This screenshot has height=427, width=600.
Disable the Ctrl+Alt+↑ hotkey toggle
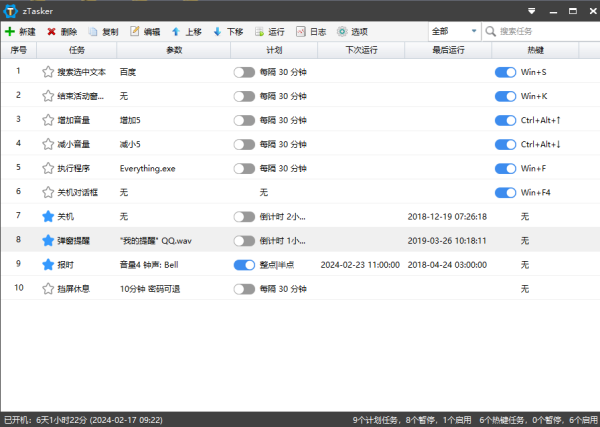pyautogui.click(x=505, y=121)
